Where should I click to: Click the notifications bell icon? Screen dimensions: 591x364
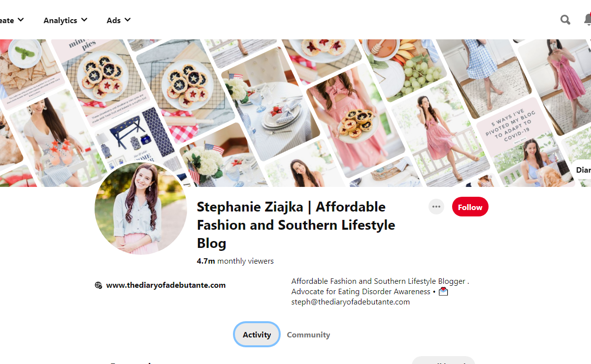pos(587,20)
